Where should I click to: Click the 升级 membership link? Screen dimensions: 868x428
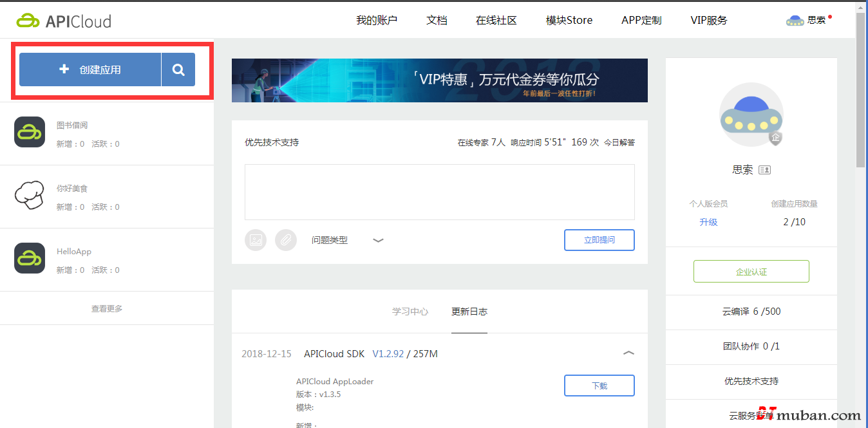(708, 222)
